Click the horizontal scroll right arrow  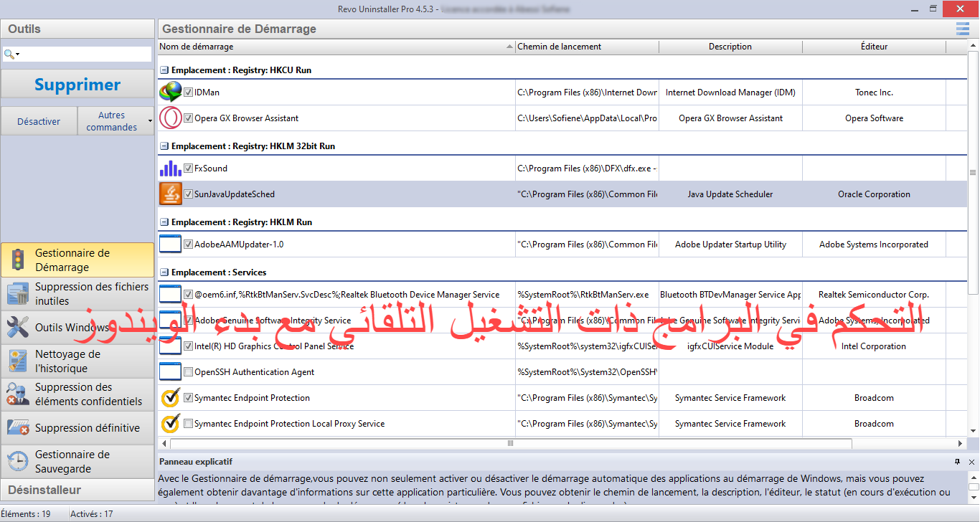pos(961,443)
